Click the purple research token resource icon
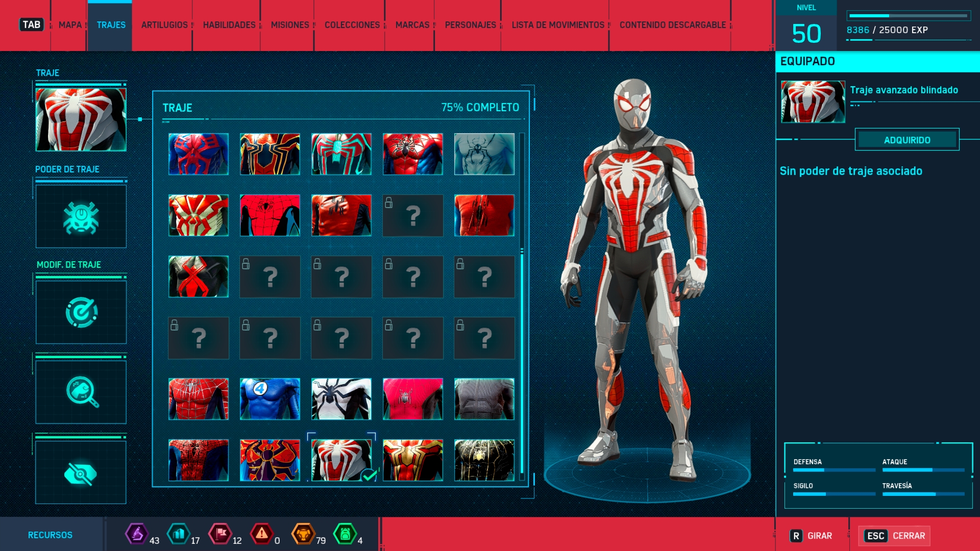This screenshot has width=980, height=551. tap(137, 534)
